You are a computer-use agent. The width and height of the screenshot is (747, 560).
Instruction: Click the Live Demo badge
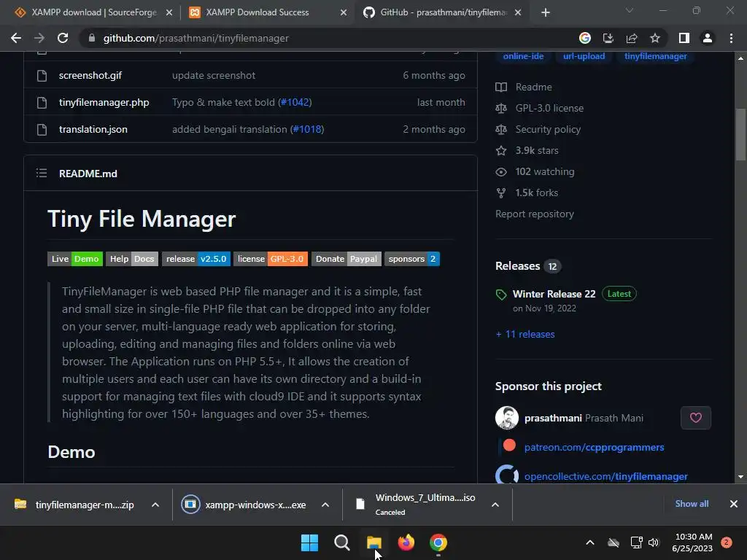tap(75, 259)
